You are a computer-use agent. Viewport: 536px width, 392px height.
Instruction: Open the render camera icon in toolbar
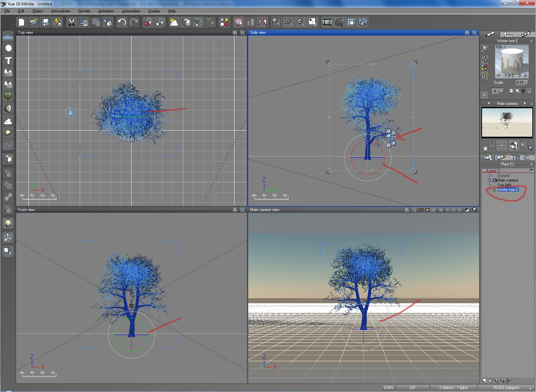click(x=363, y=22)
